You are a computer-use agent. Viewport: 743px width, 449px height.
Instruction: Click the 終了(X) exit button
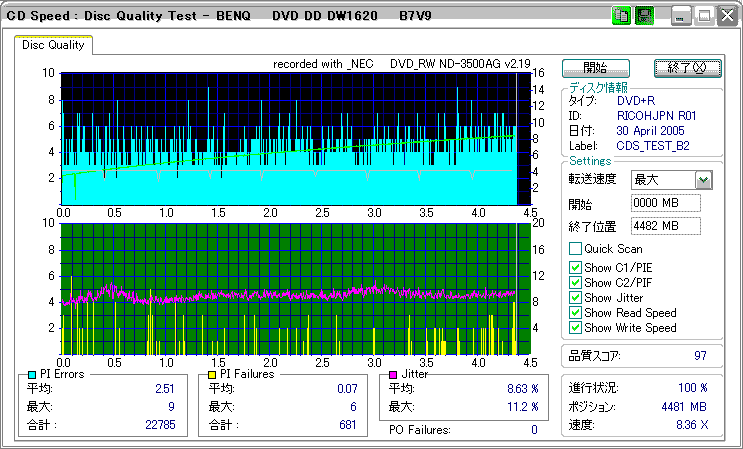686,68
